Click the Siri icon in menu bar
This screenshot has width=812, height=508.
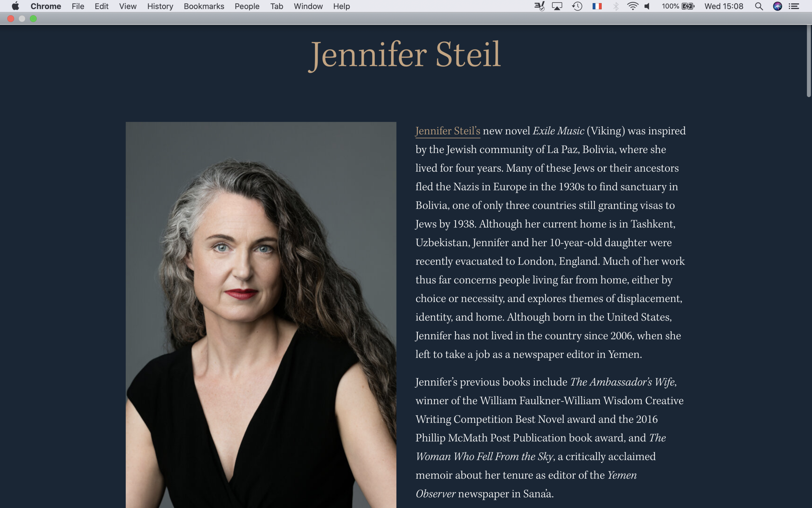click(x=778, y=6)
